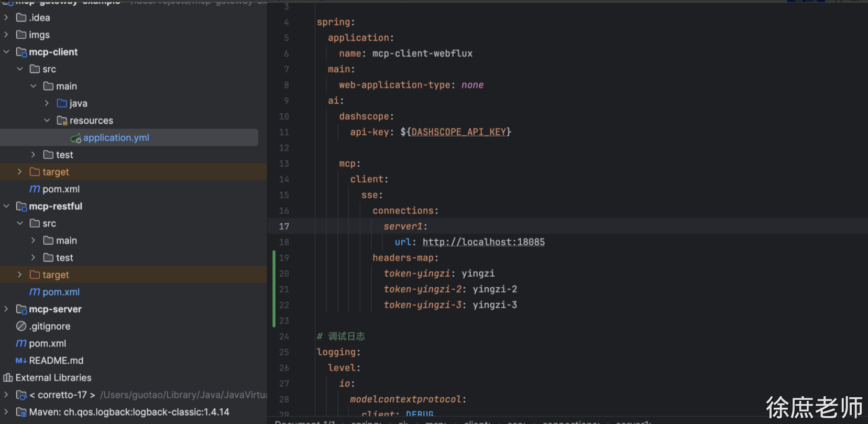Click the resources folder icon
The width and height of the screenshot is (868, 424).
(x=62, y=121)
